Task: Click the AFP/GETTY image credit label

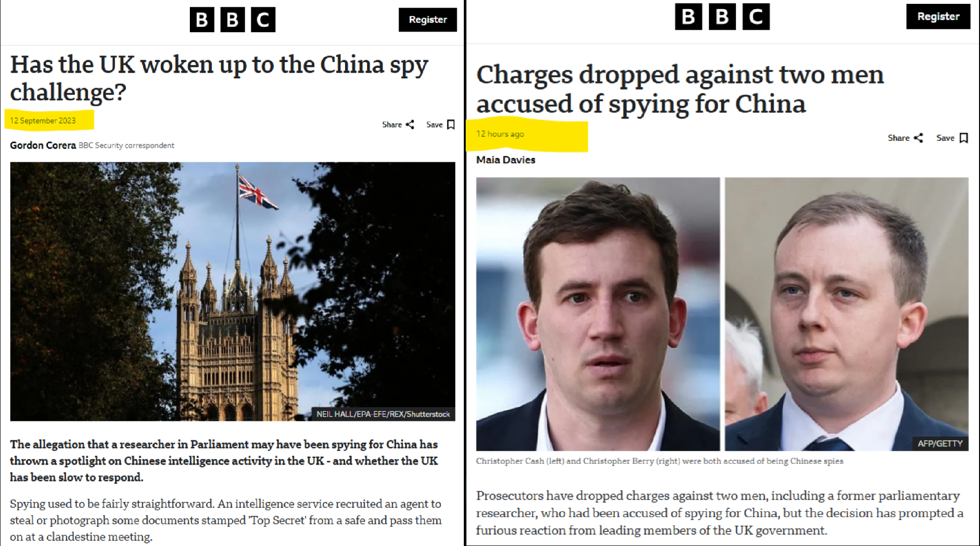Action: (x=940, y=444)
